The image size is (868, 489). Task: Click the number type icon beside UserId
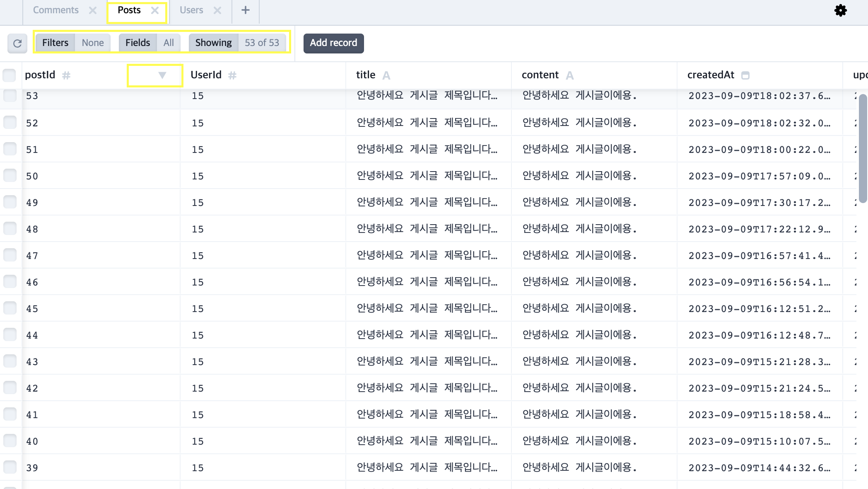tap(232, 75)
